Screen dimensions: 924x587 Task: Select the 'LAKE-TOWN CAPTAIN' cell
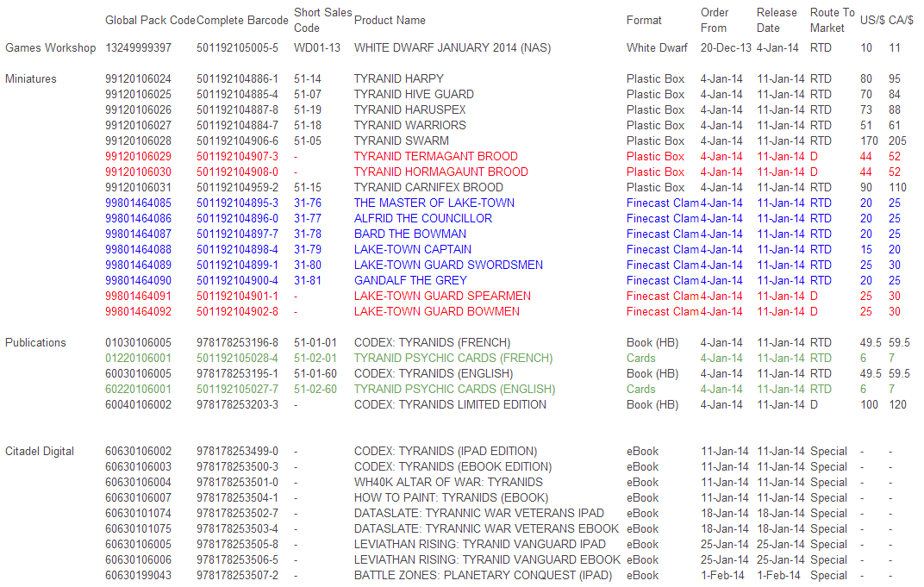click(x=413, y=249)
